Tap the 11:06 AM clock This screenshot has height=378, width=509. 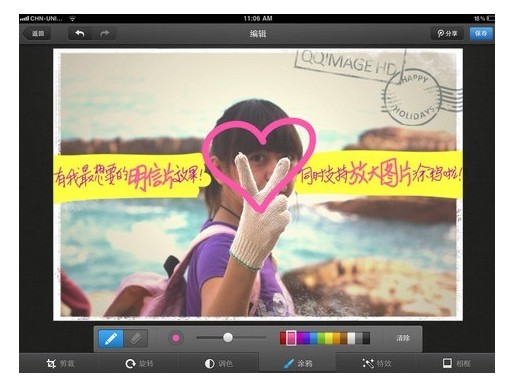point(258,18)
